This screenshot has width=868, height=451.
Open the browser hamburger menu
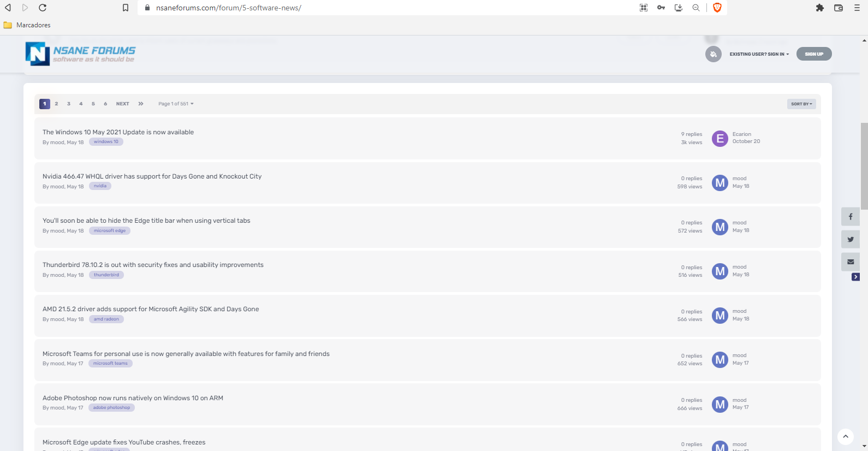click(x=857, y=8)
